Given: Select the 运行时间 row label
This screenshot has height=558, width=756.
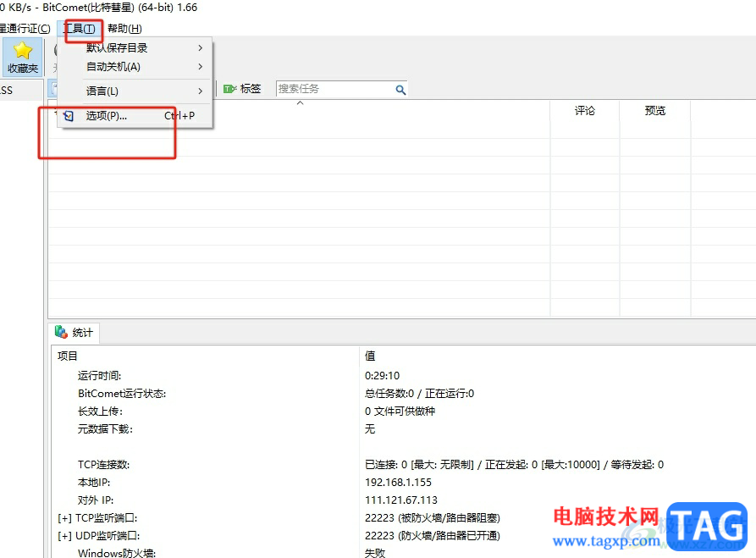Looking at the screenshot, I should [x=99, y=376].
